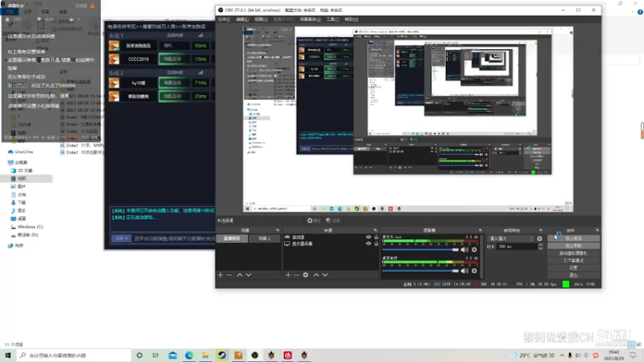Click the Stop Streaming button

pyautogui.click(x=573, y=238)
